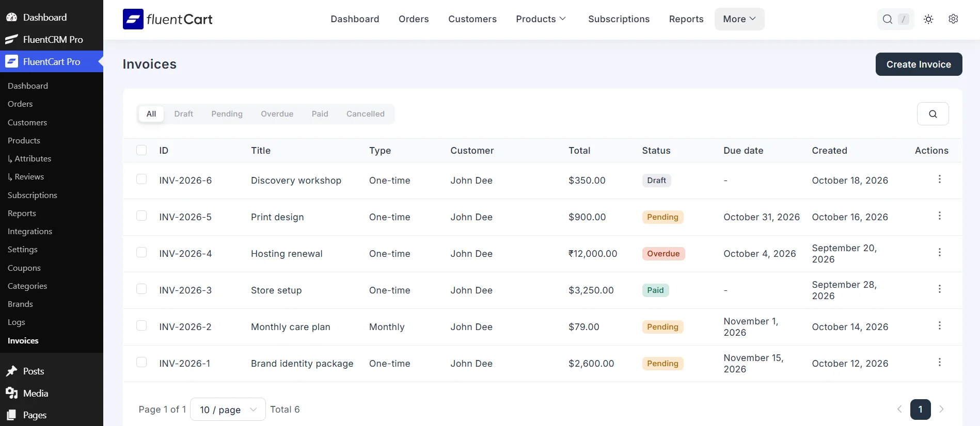Viewport: 980px width, 426px height.
Task: Click the Media sidebar icon
Action: (x=11, y=394)
